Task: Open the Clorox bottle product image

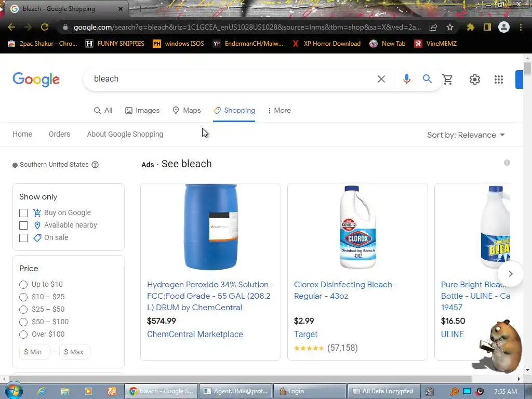Action: pyautogui.click(x=357, y=227)
